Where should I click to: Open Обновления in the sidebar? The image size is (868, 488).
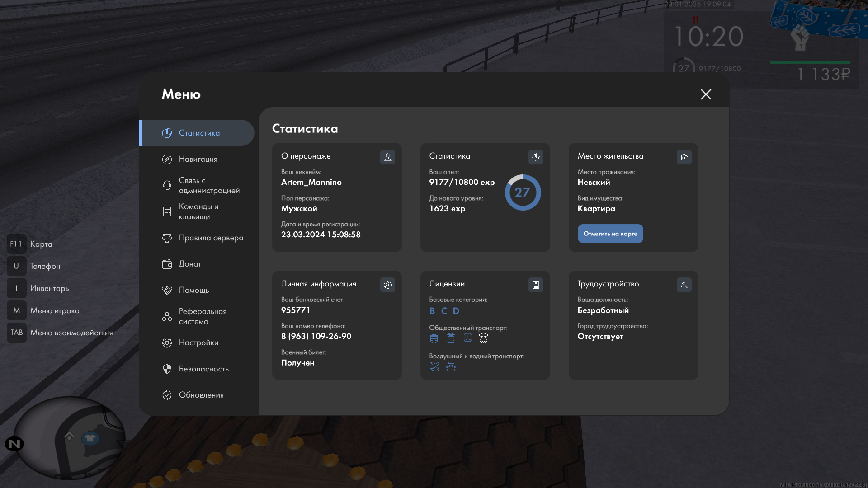tap(201, 395)
